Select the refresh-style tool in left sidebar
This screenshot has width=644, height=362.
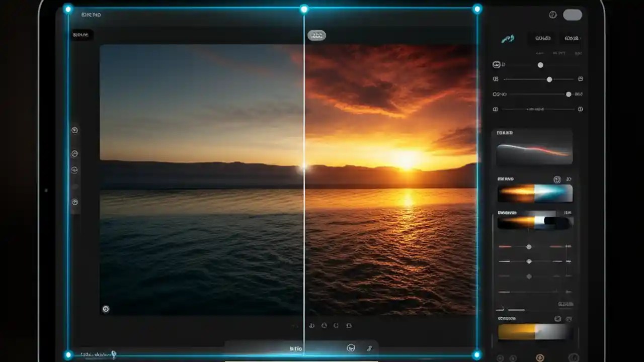point(74,169)
